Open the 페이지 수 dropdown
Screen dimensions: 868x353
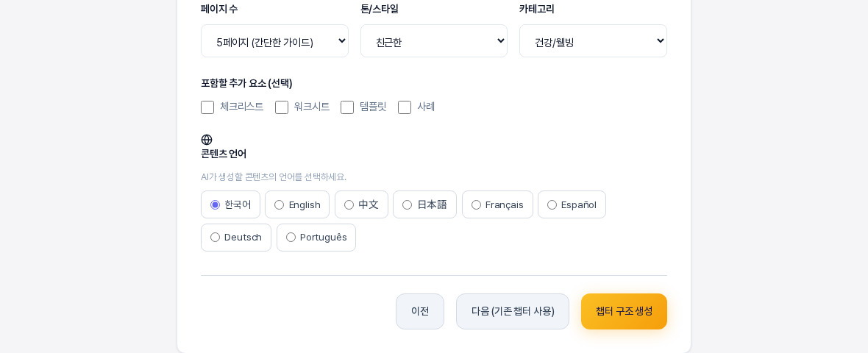coord(274,41)
